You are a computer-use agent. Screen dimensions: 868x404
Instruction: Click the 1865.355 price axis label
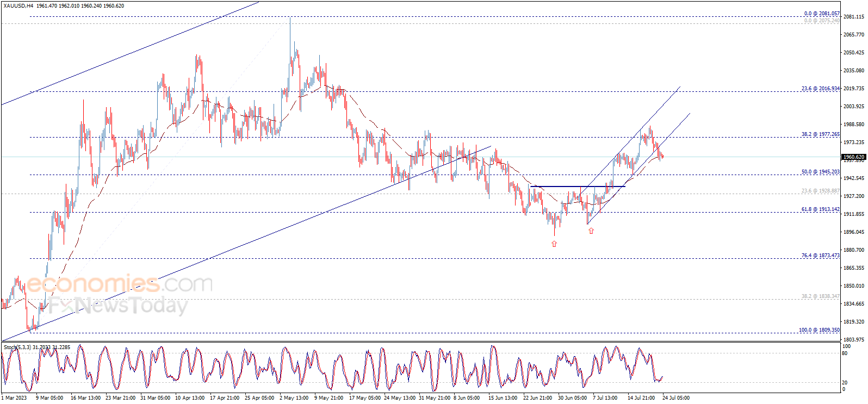[x=854, y=268]
